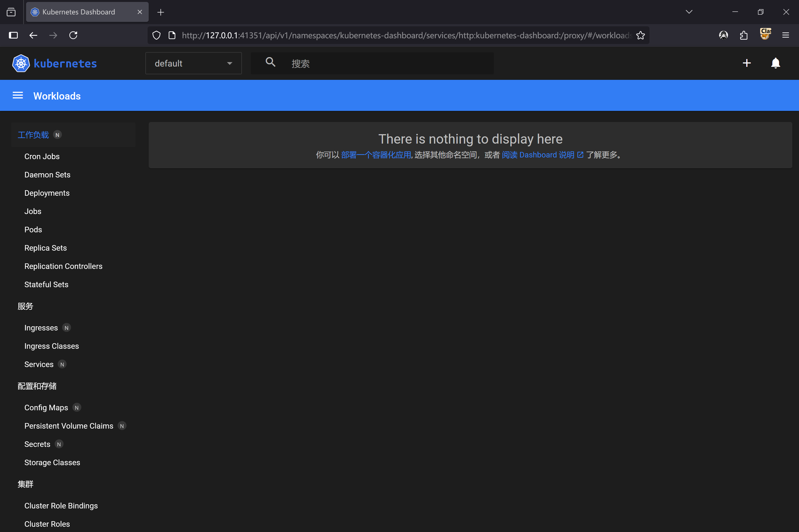Open Jobs in sidebar
Image resolution: width=799 pixels, height=532 pixels.
tap(33, 211)
